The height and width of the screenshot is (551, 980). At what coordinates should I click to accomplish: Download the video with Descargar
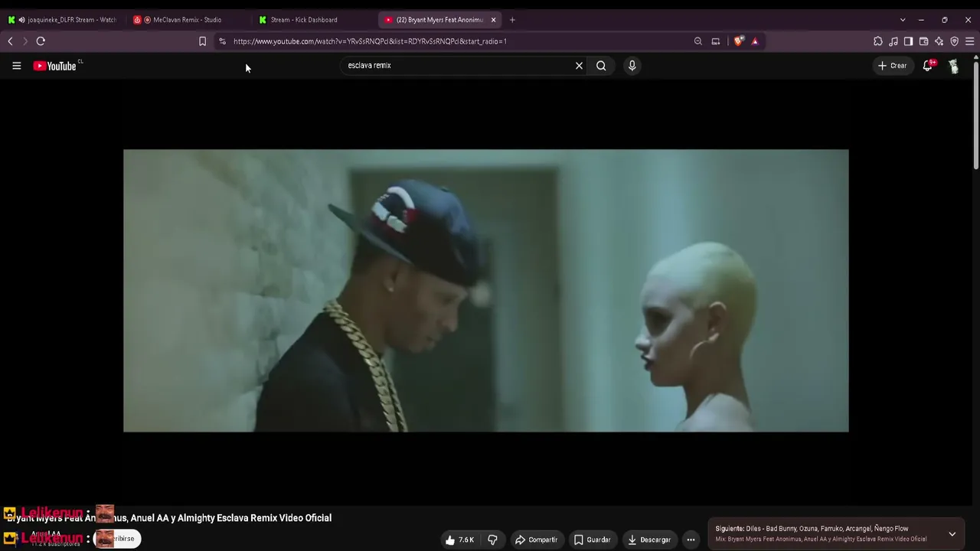648,540
